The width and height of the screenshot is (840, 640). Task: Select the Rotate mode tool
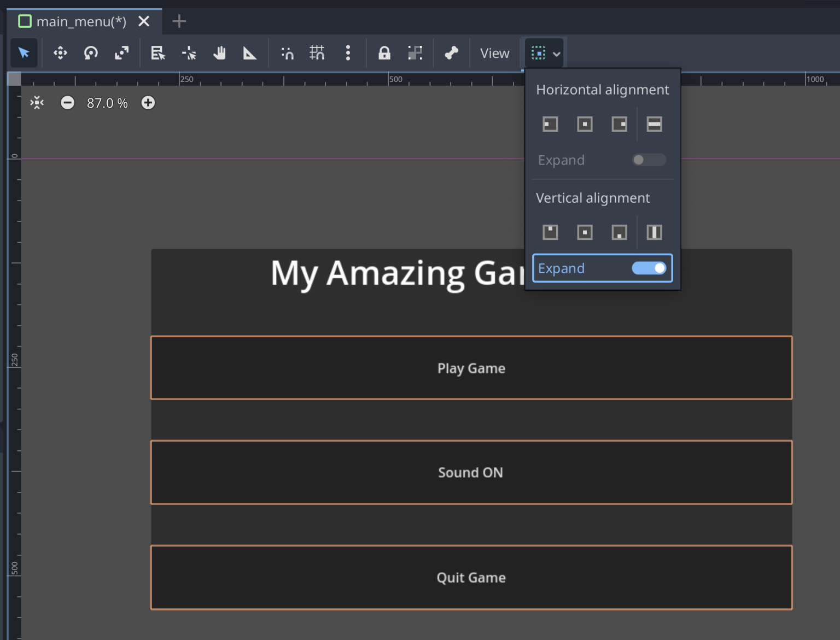91,53
